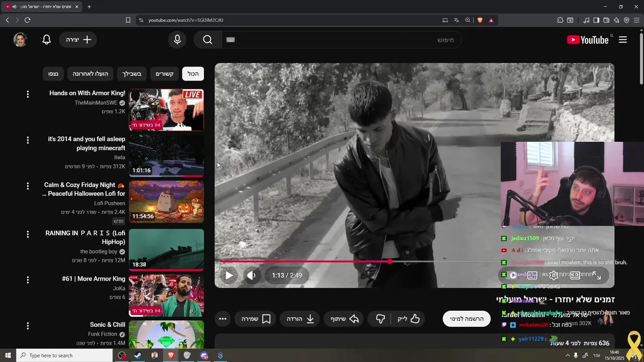Viewport: 644px width, 362px height.
Task: Play the paused YouTube video
Action: click(229, 276)
